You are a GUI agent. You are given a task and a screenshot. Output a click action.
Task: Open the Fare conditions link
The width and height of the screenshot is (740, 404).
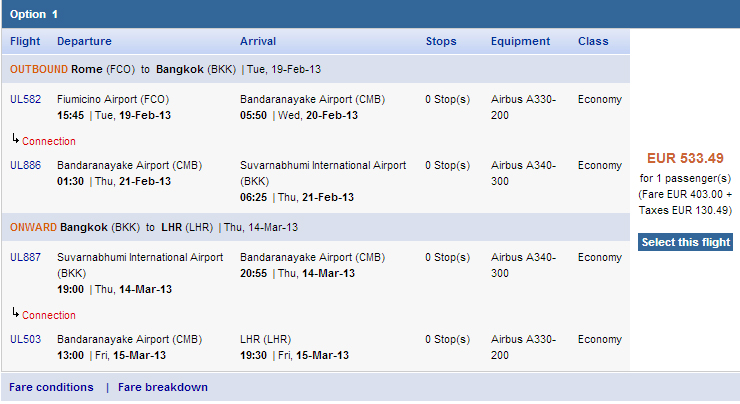51,387
